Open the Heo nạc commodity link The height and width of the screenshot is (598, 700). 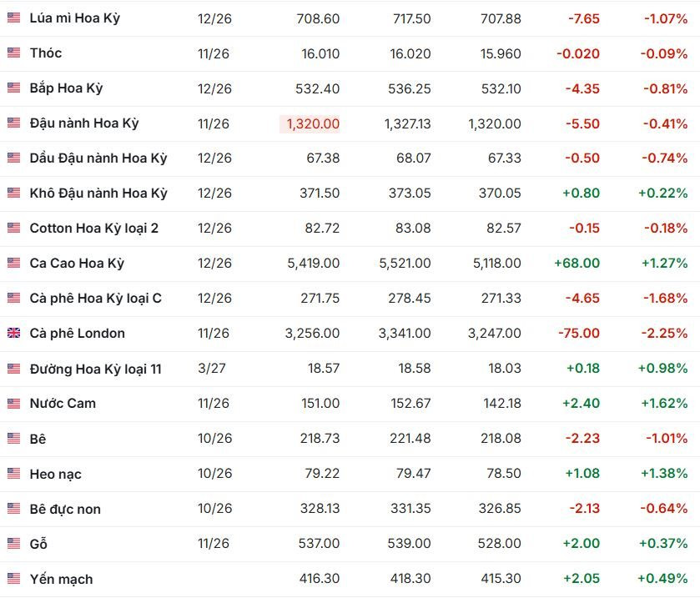pos(56,474)
